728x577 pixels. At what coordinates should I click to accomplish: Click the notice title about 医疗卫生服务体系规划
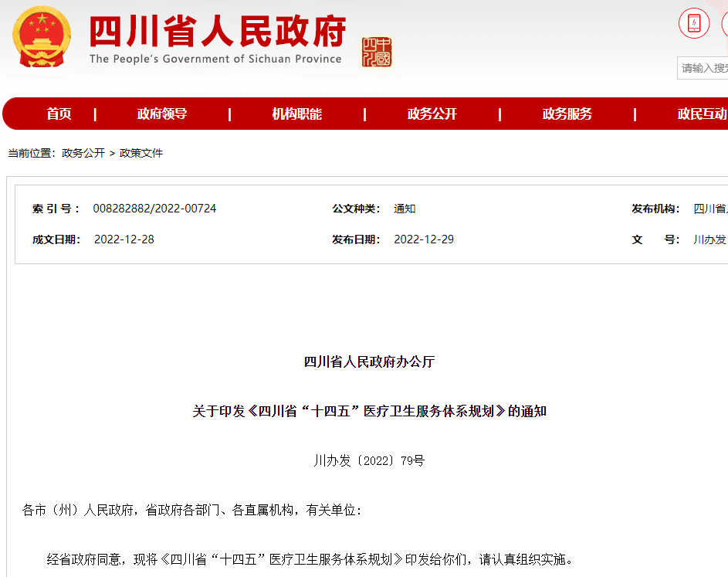coord(369,411)
